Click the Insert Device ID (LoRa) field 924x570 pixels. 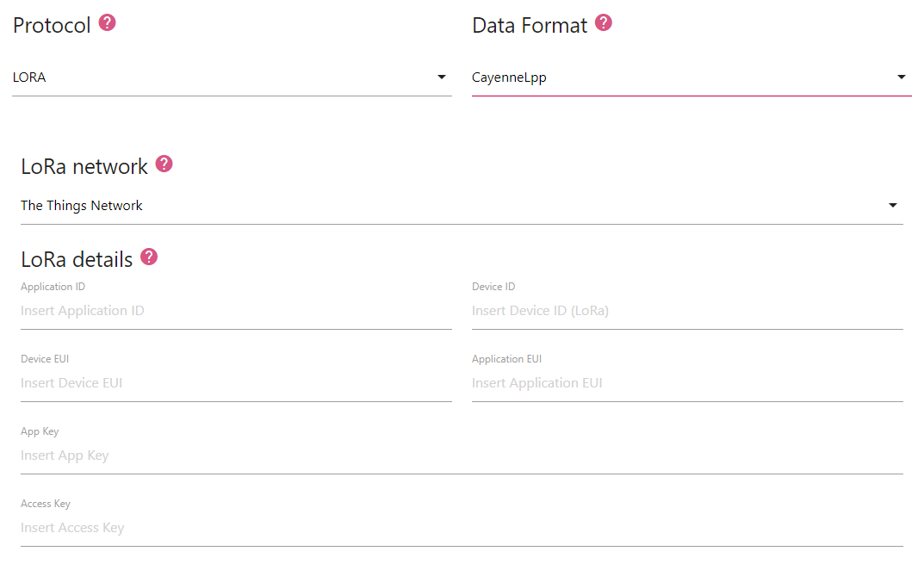(x=687, y=311)
